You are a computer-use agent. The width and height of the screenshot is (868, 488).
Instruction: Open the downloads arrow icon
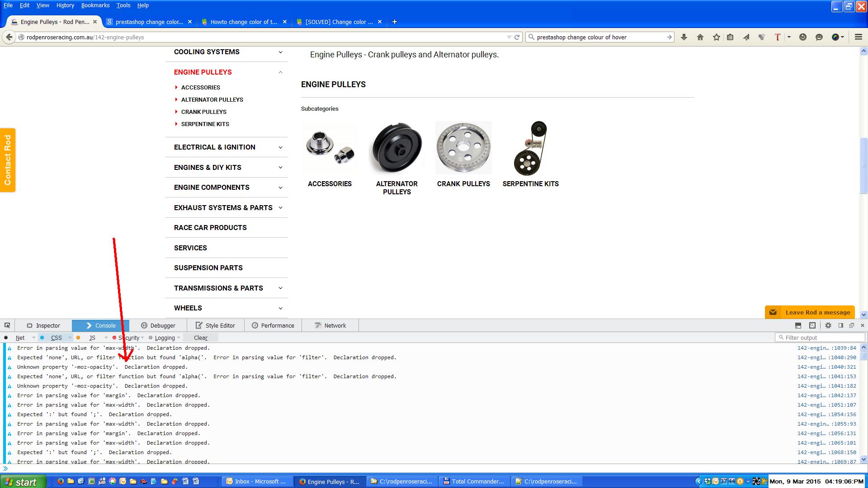click(x=684, y=37)
